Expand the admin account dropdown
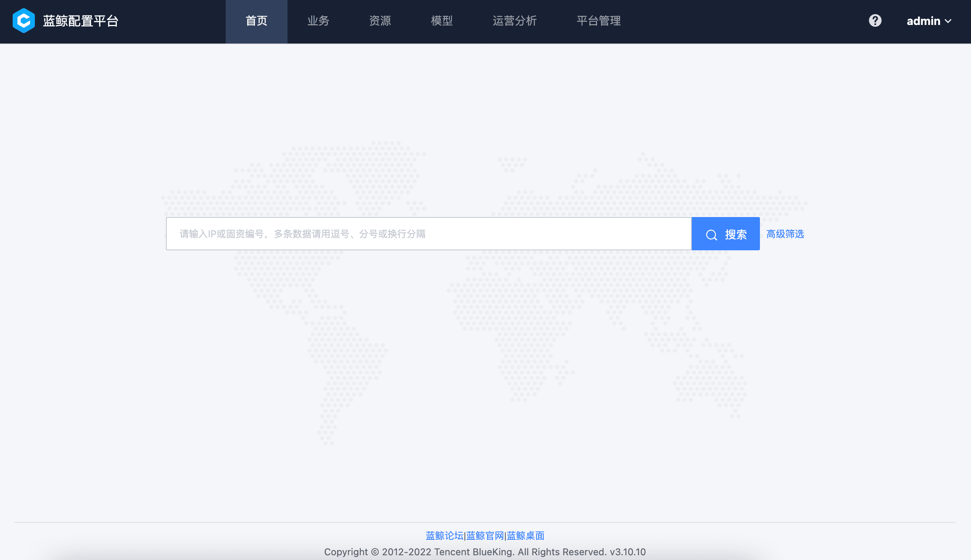This screenshot has width=971, height=560. click(929, 21)
